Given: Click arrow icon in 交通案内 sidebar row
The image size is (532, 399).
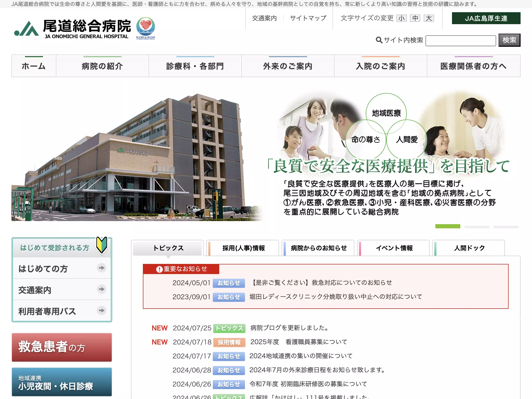Looking at the screenshot, I should click(102, 289).
